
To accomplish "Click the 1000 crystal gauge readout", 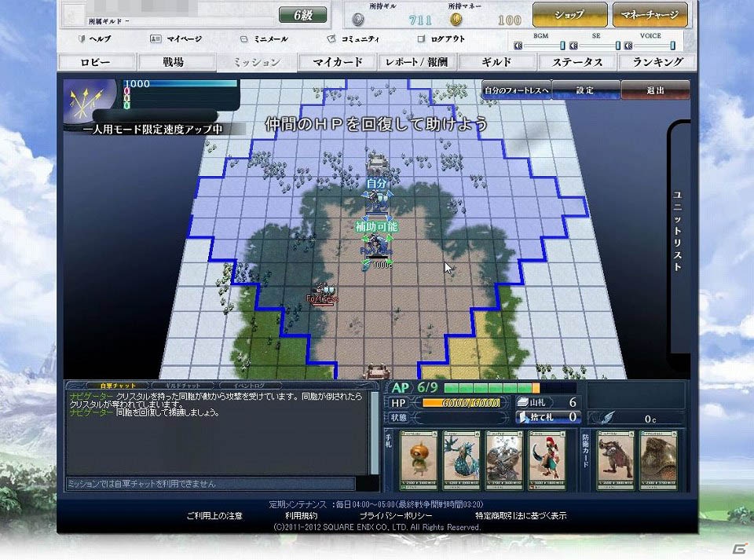I will pos(137,83).
